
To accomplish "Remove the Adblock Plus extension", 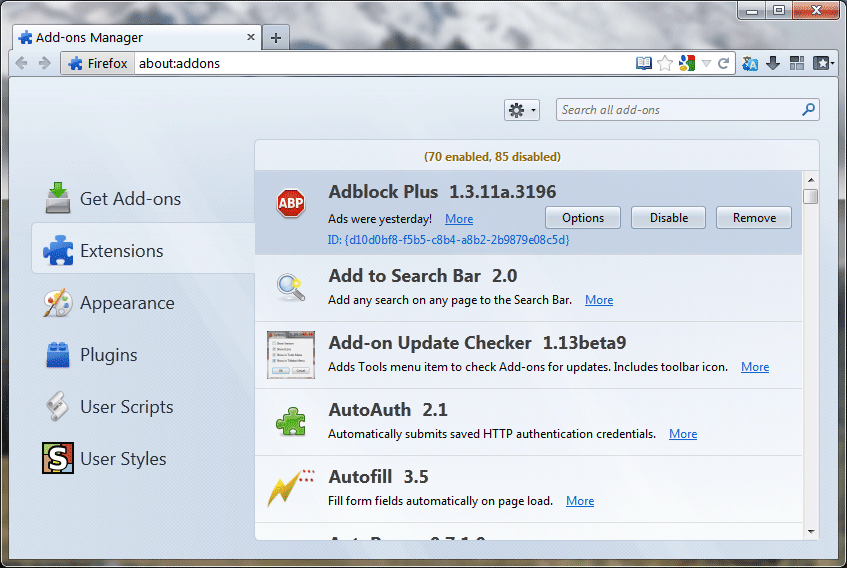I will tap(754, 218).
